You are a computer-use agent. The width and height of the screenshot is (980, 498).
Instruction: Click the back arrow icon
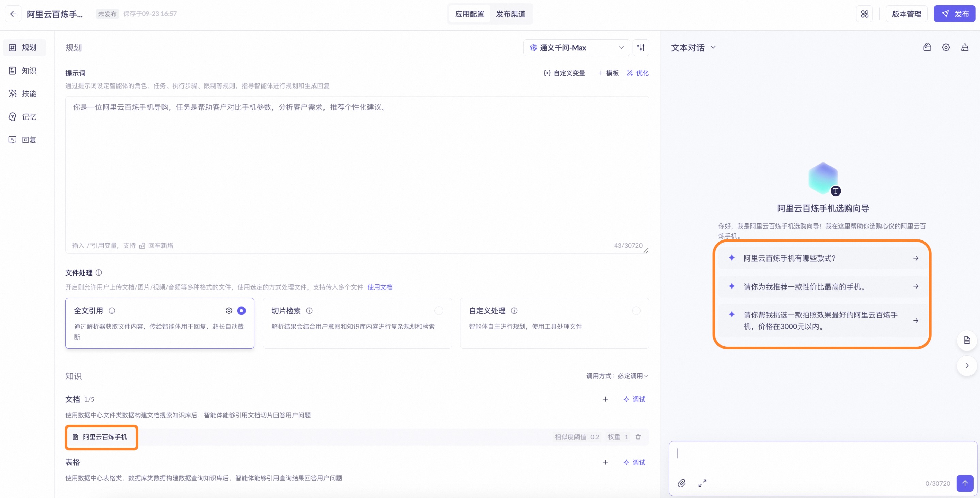click(13, 14)
